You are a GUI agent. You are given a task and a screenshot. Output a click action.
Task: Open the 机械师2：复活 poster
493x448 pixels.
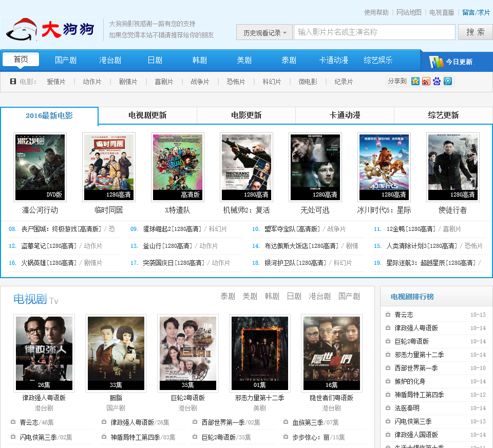[x=246, y=167]
